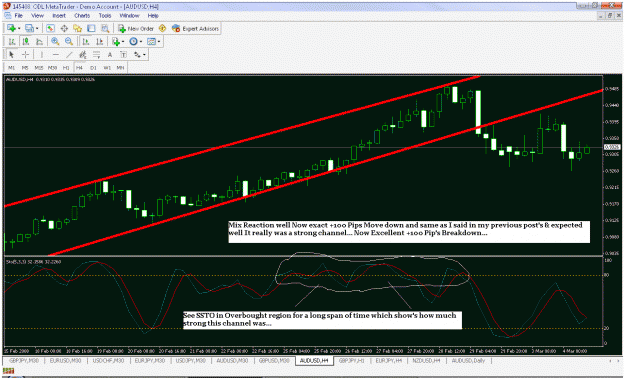
Task: Zoom out on the chart
Action: pyautogui.click(x=69, y=41)
